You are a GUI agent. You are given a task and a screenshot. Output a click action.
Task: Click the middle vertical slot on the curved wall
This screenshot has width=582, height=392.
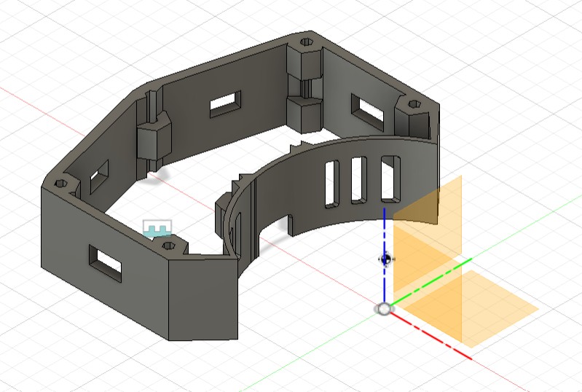(358, 180)
